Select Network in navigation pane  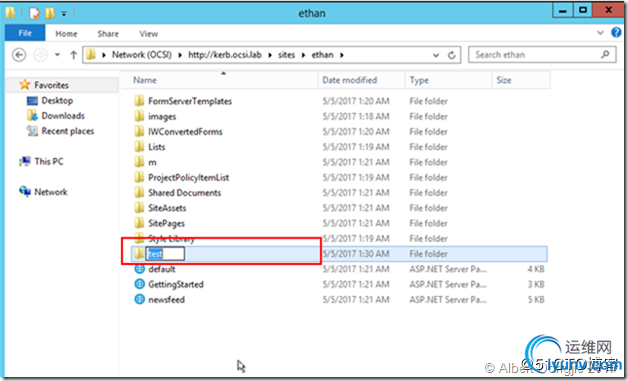click(51, 192)
